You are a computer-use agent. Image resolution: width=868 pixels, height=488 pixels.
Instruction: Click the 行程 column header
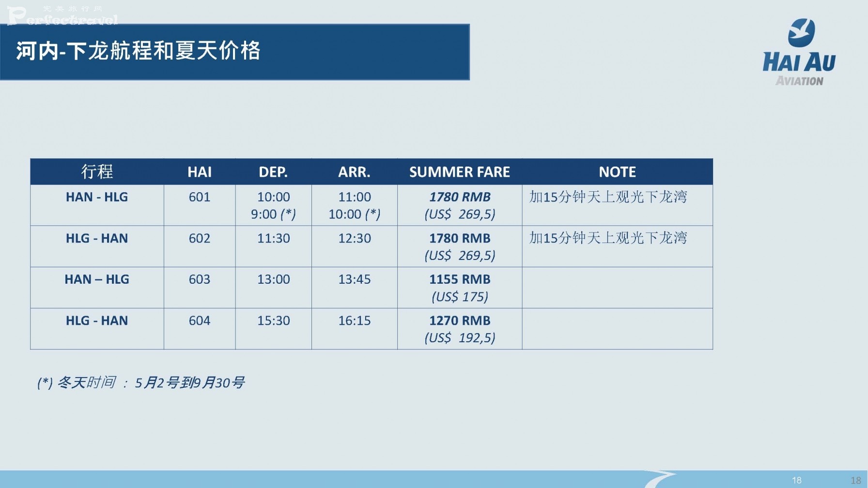point(97,171)
